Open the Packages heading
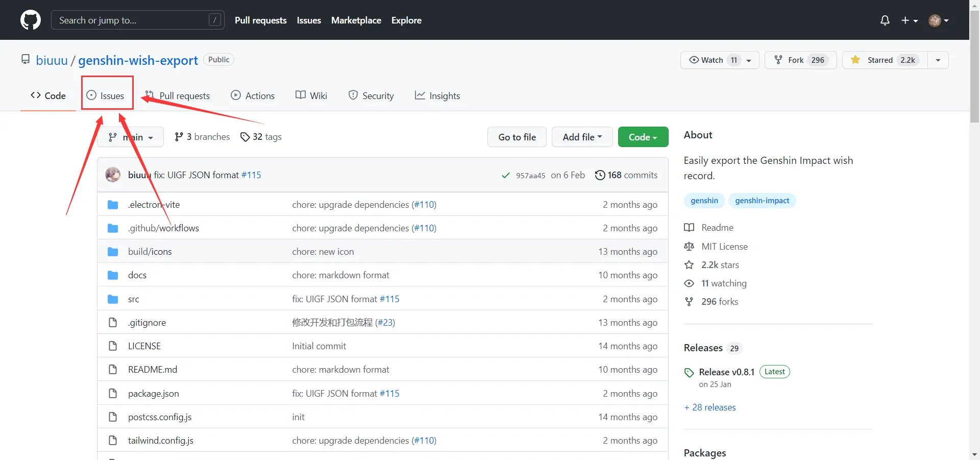 tap(705, 453)
